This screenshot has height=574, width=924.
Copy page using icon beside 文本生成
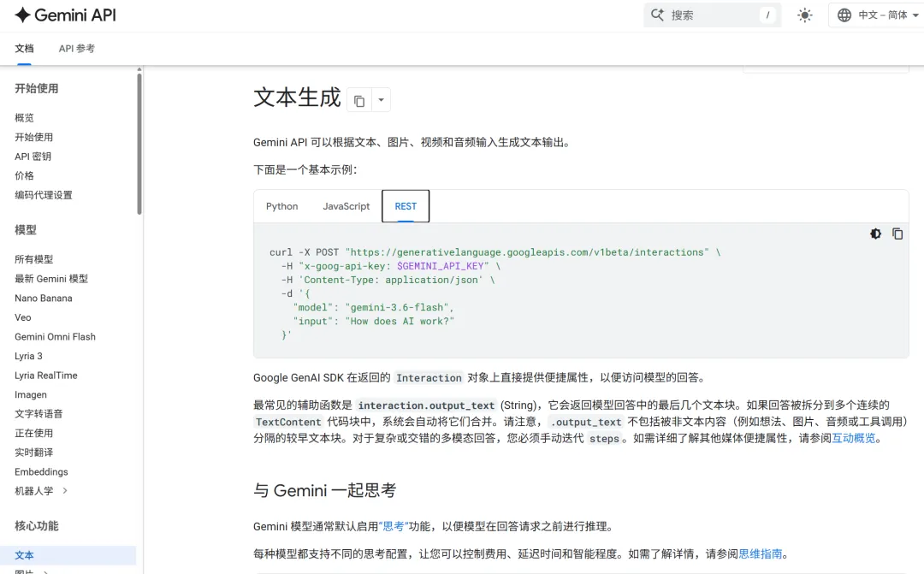pos(359,101)
